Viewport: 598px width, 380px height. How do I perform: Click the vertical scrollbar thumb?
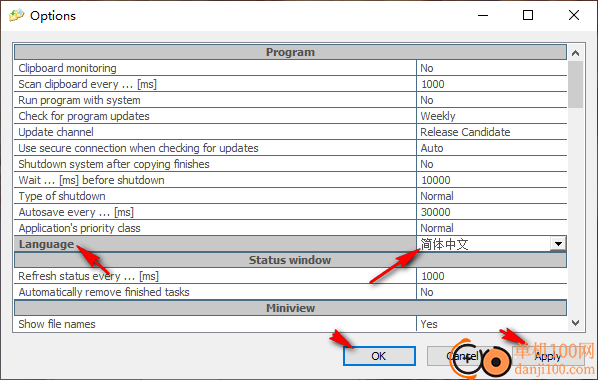pos(575,84)
